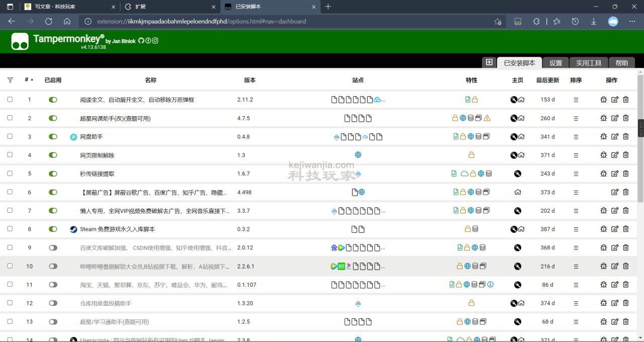
Task: Switch to 扩展 browser tab
Action: [x=170, y=7]
